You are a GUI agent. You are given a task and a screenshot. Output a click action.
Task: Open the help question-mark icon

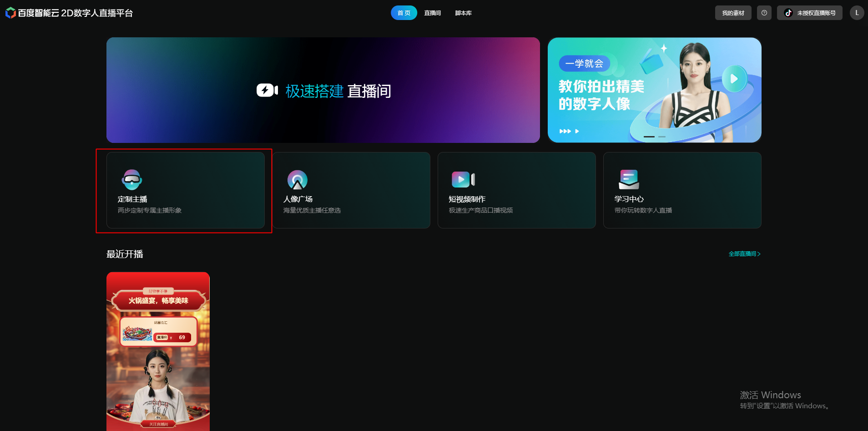[x=764, y=12]
